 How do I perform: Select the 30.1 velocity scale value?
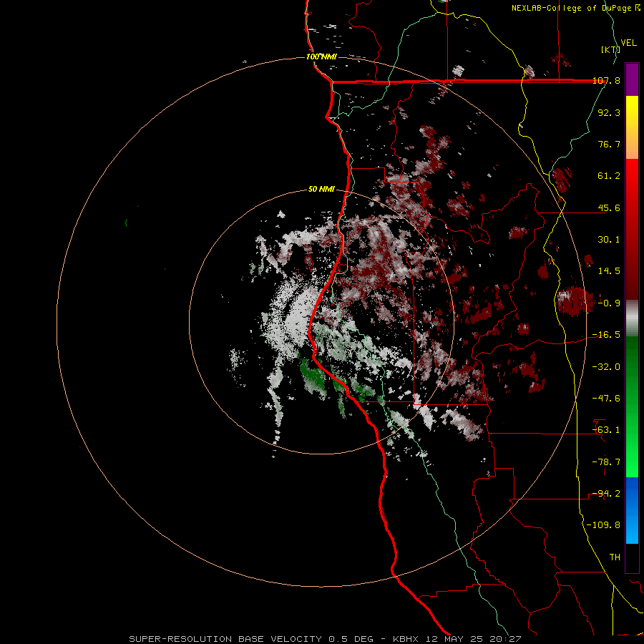609,240
